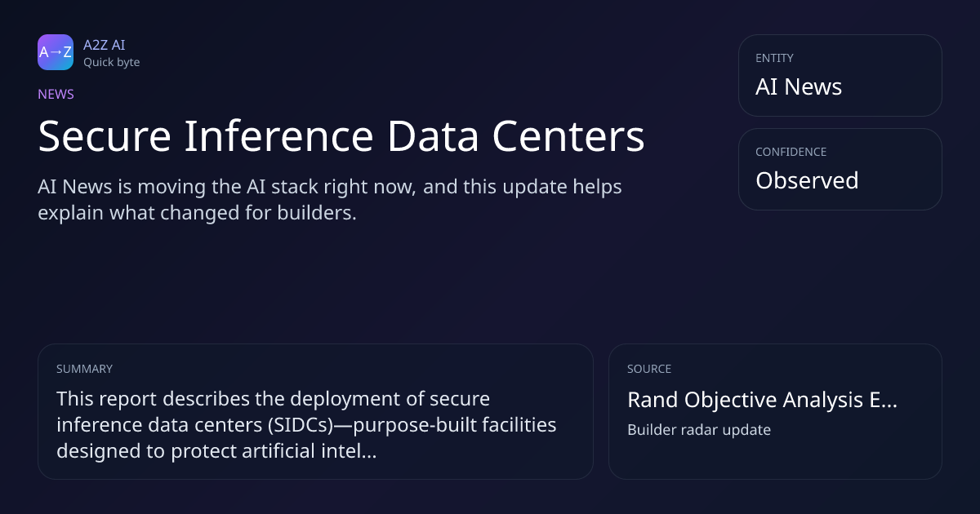Screen dimensions: 980x514
Task: Open the CONFIDENCE card
Action: tap(840, 169)
